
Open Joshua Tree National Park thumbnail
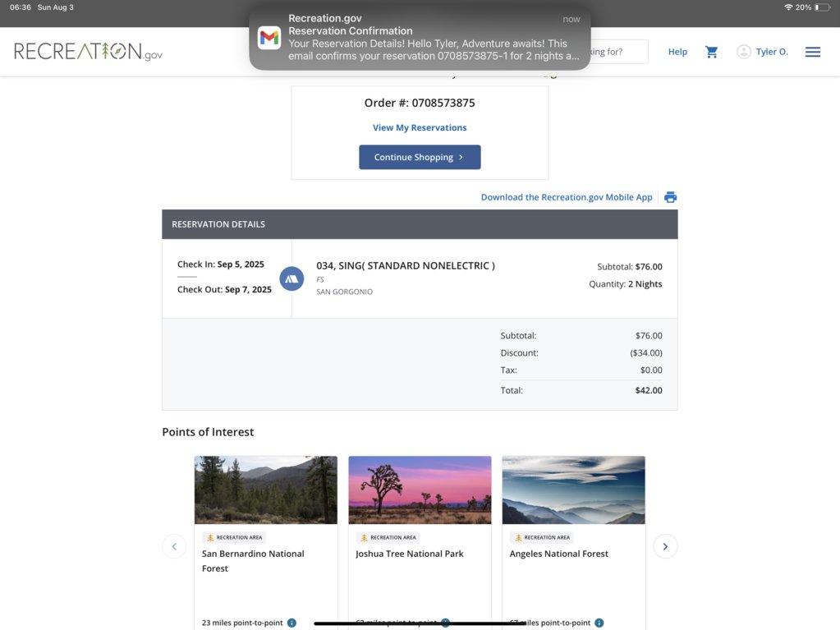420,490
